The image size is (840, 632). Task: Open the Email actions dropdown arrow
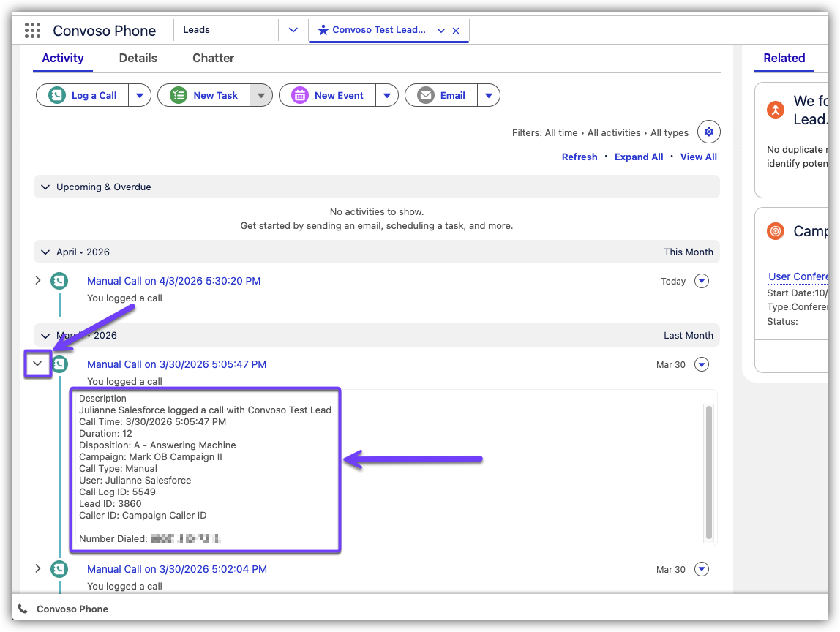489,95
